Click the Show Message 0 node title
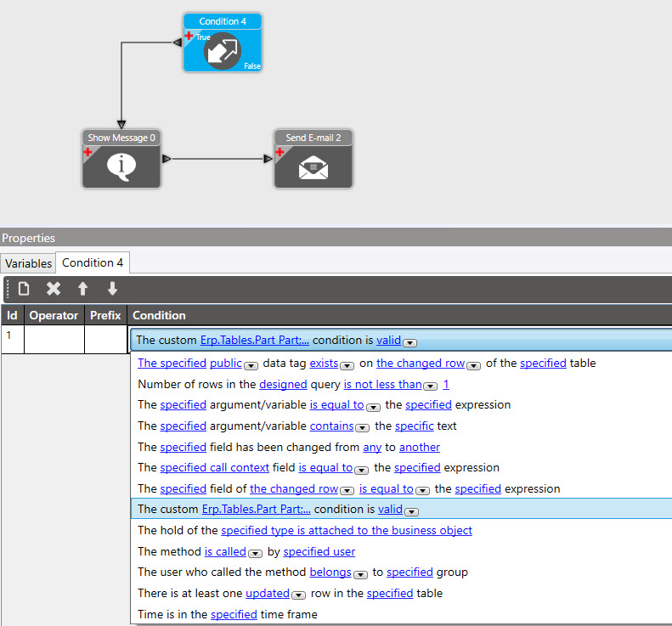This screenshot has width=672, height=626. tap(121, 138)
